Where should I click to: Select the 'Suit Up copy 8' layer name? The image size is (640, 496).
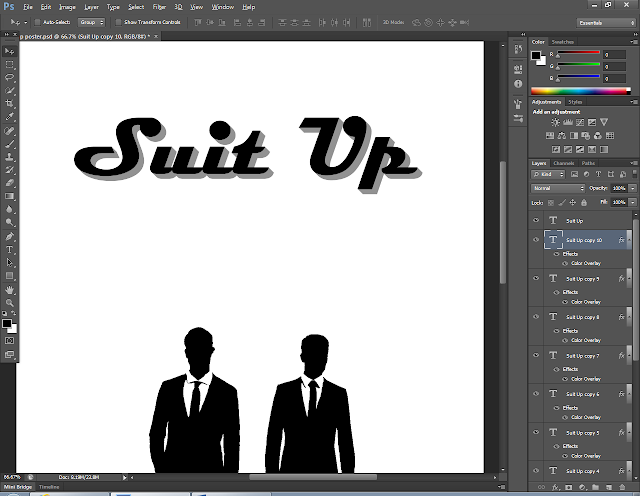coord(583,317)
